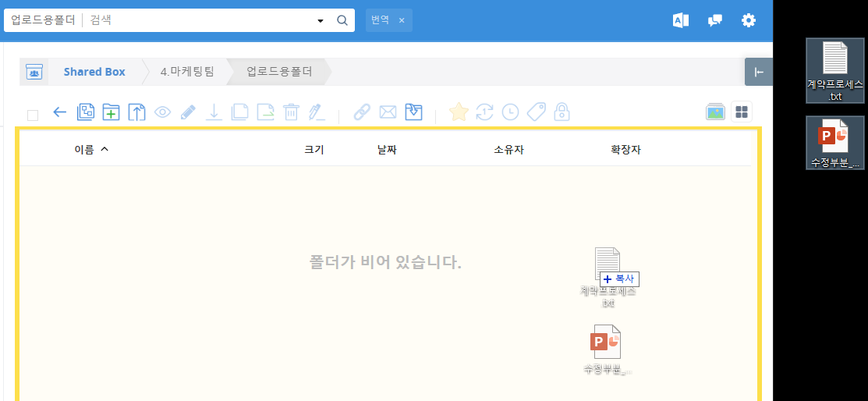Go to Shared Box in the breadcrumb

coord(94,72)
